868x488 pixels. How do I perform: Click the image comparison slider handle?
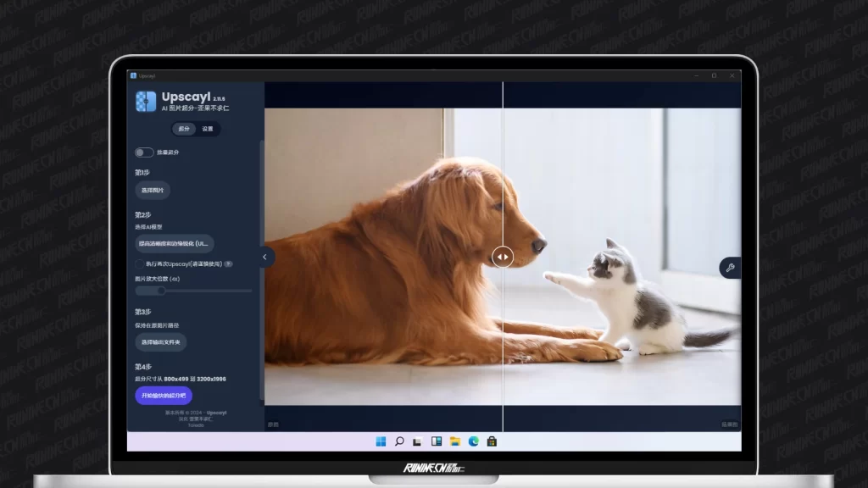tap(503, 256)
